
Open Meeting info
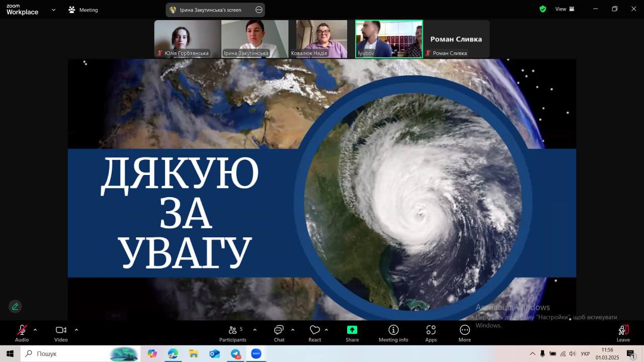tap(393, 333)
